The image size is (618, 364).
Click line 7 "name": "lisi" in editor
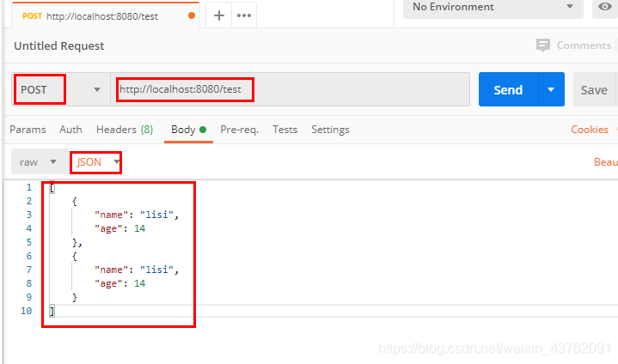(x=137, y=270)
